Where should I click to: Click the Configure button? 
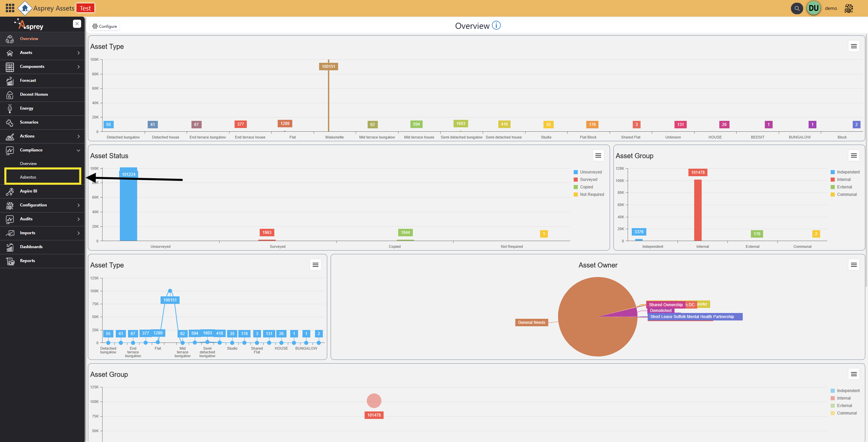pyautogui.click(x=105, y=26)
